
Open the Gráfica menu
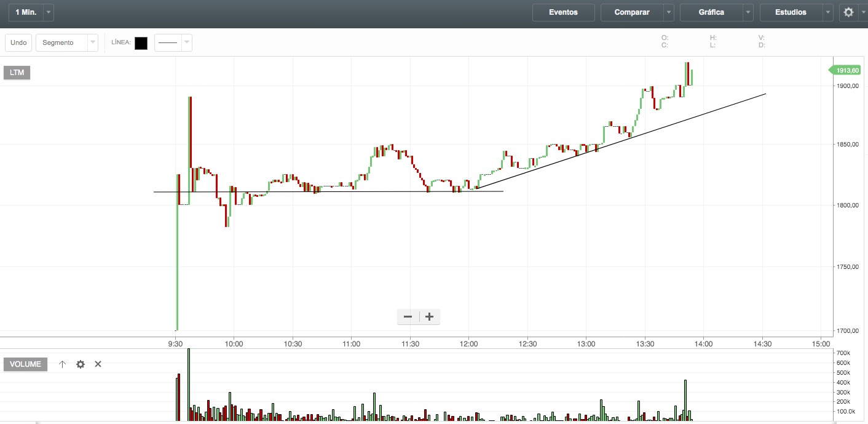pyautogui.click(x=711, y=12)
